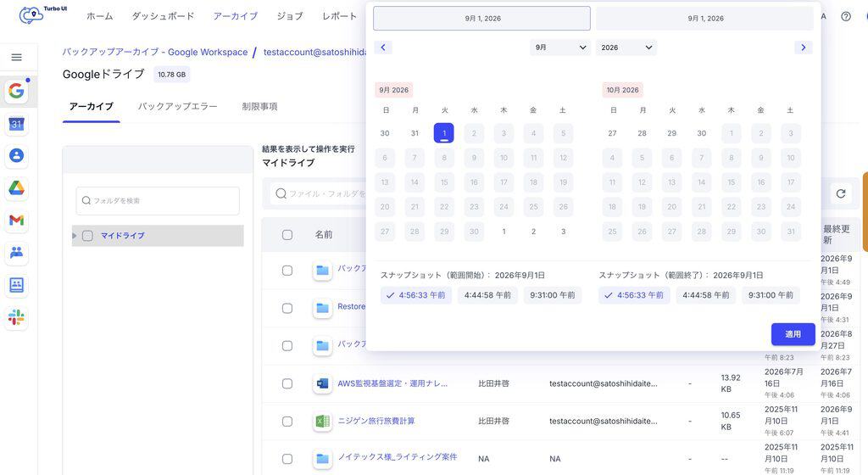Click search icon in folder search box
The height and width of the screenshot is (475, 868).
[x=86, y=200]
